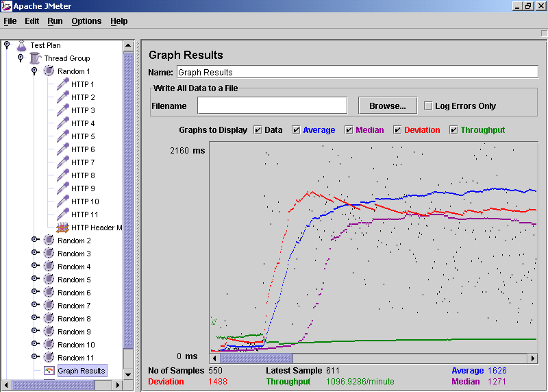This screenshot has width=548, height=392.
Task: Click the HTTP 3 sampler pipette icon
Action: pyautogui.click(x=63, y=110)
